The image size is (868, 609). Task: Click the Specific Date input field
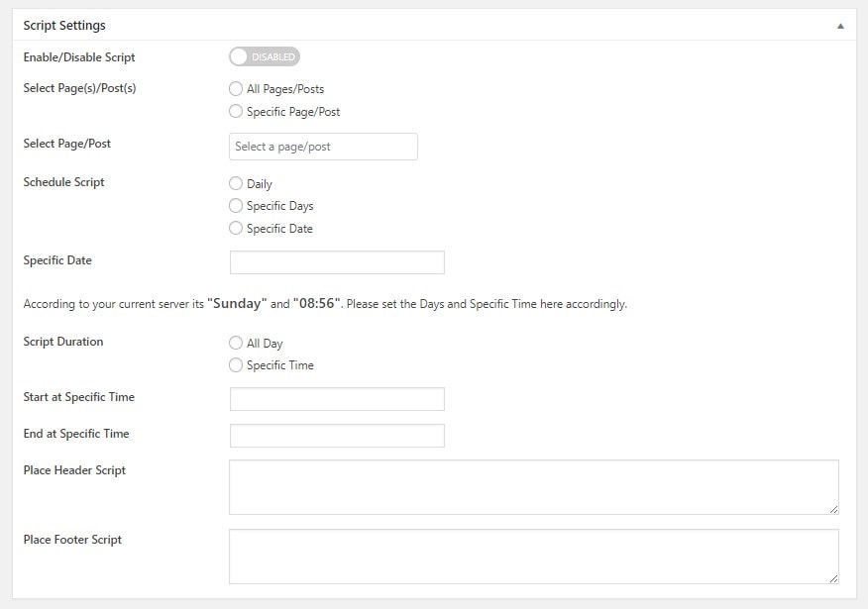[x=337, y=262]
